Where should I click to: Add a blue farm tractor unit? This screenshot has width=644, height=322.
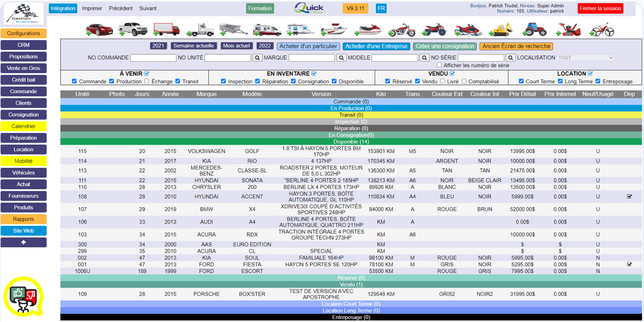point(534,30)
